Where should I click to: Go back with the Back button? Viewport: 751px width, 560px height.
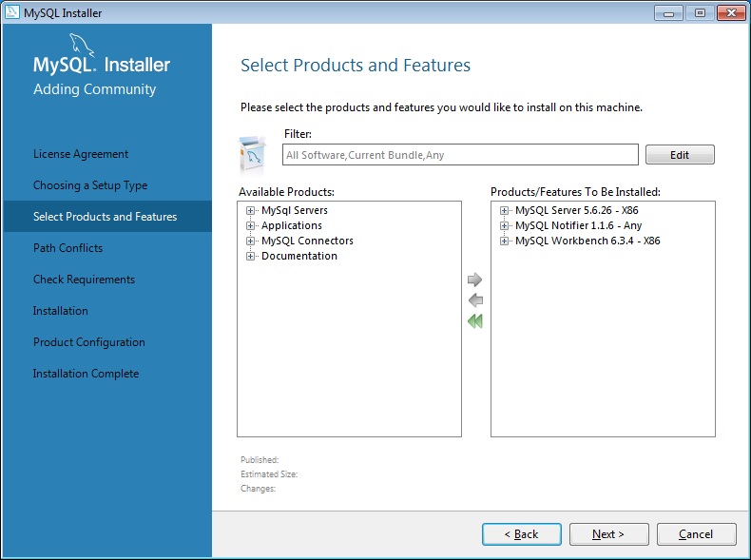click(x=521, y=534)
